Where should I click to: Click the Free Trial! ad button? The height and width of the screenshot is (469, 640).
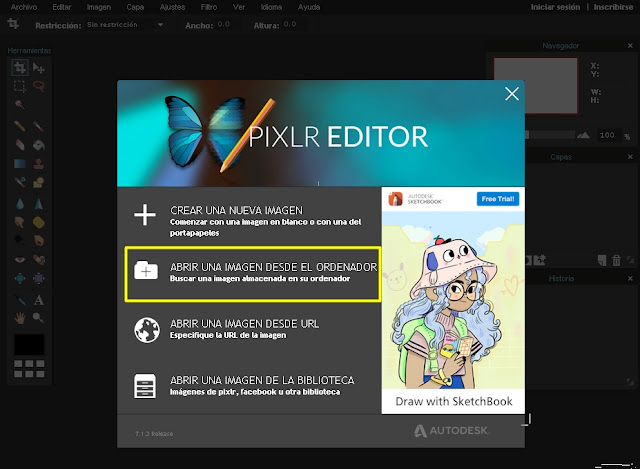pyautogui.click(x=498, y=199)
